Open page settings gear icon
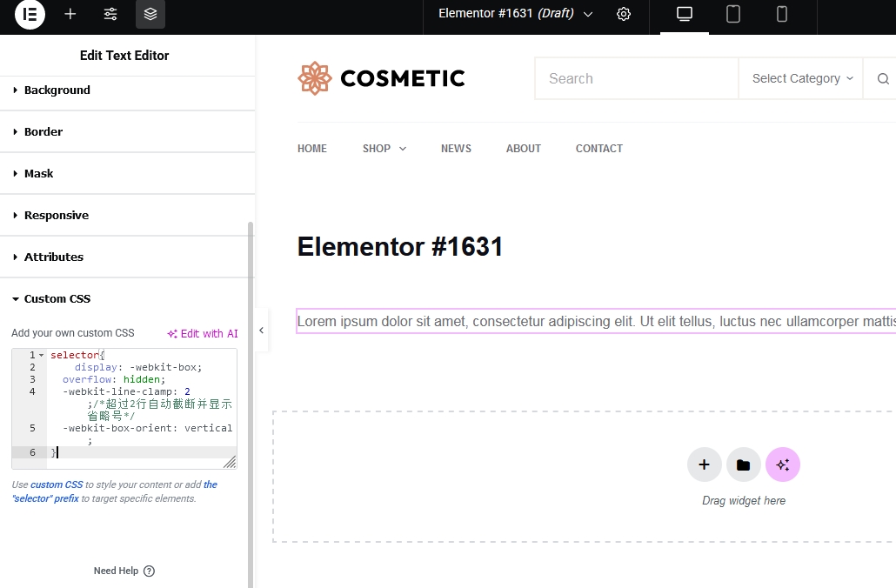This screenshot has height=588, width=896. [624, 14]
